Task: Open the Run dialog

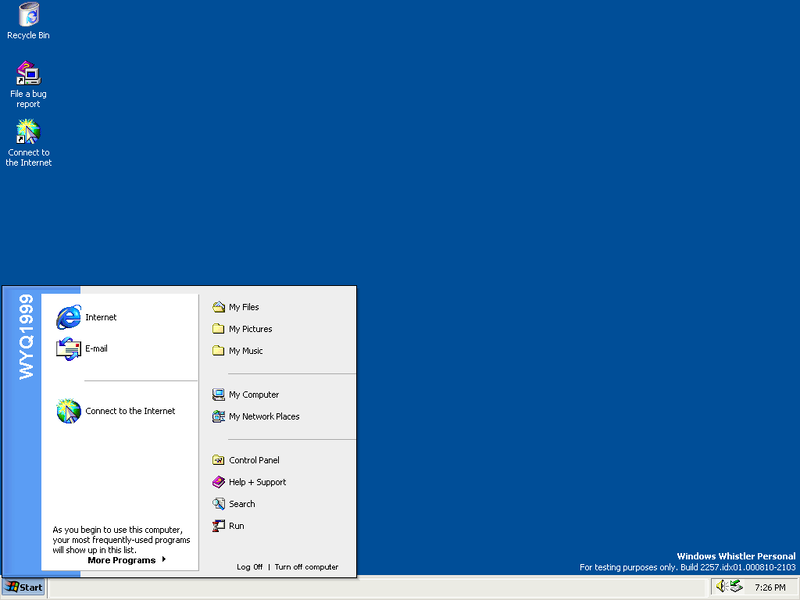Action: point(237,526)
